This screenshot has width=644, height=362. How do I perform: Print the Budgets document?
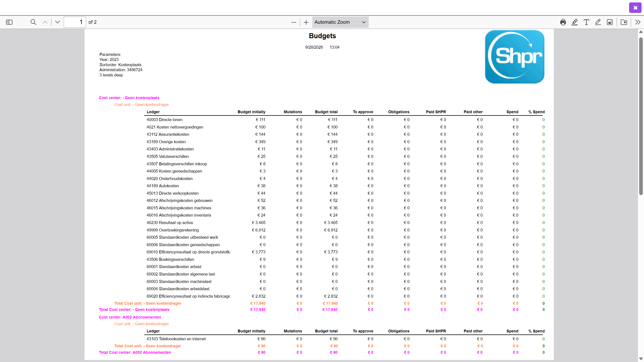pyautogui.click(x=563, y=22)
